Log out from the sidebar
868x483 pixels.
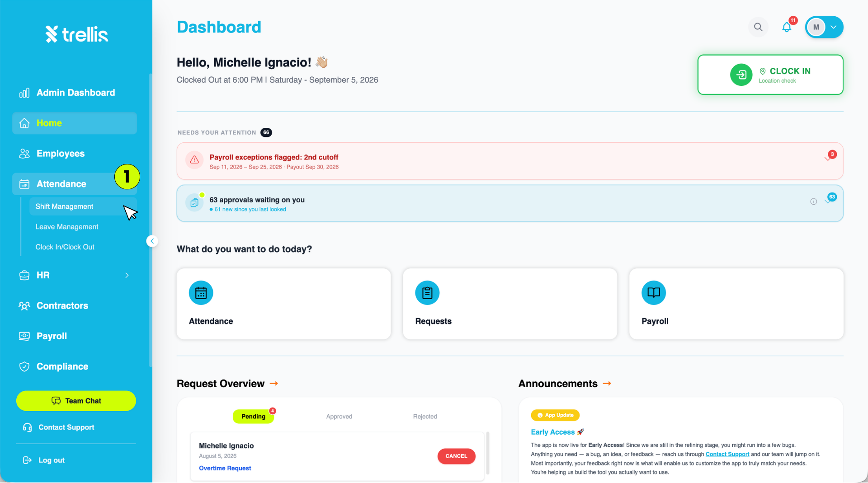coord(44,460)
